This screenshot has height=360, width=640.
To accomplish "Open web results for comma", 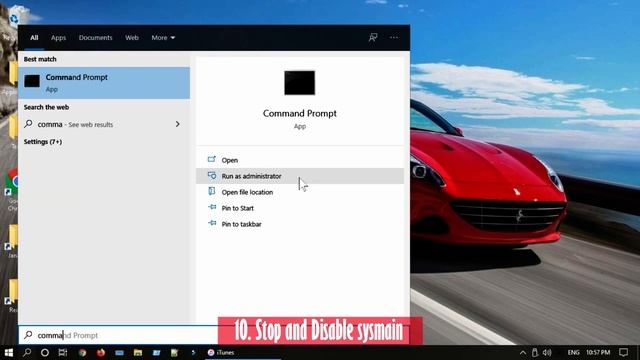I will click(104, 124).
